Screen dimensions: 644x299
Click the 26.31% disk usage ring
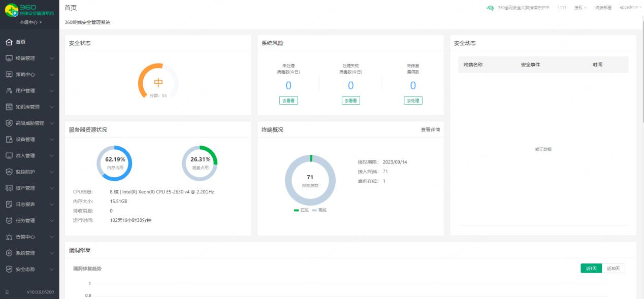[200, 163]
